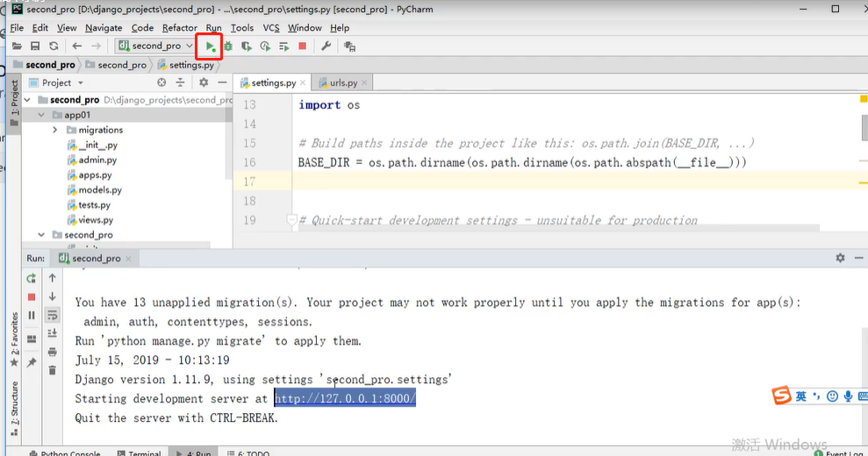The image size is (868, 456).
Task: Click Save All disk icon
Action: (35, 46)
